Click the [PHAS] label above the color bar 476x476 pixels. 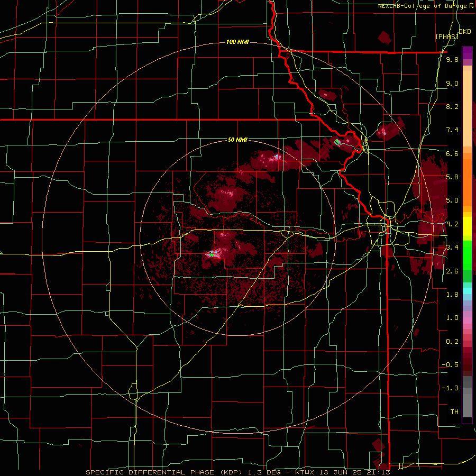click(447, 37)
